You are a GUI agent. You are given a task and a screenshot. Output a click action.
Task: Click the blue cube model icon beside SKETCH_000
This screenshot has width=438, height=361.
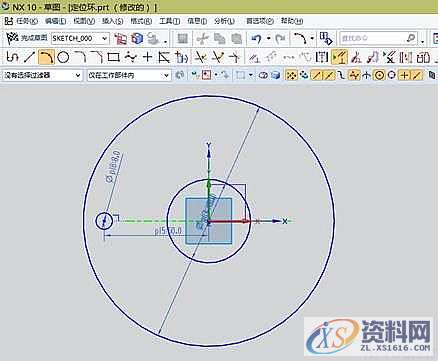pos(137,39)
